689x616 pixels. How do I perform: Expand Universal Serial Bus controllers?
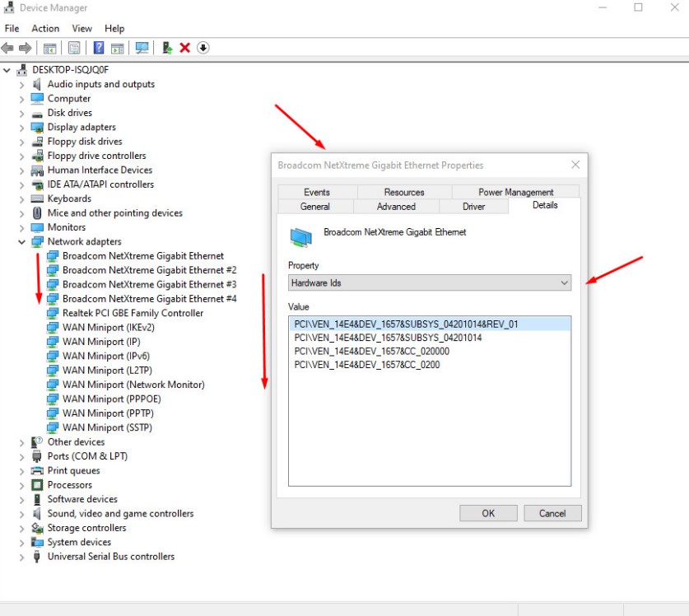point(22,557)
